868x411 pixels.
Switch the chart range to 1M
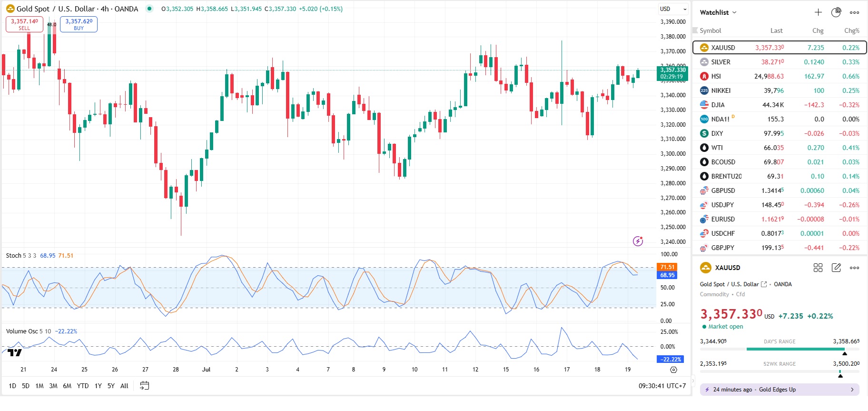(39, 386)
